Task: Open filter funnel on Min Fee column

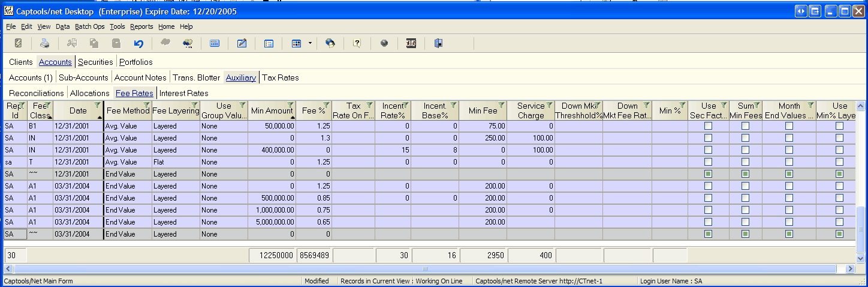Action: pyautogui.click(x=502, y=106)
